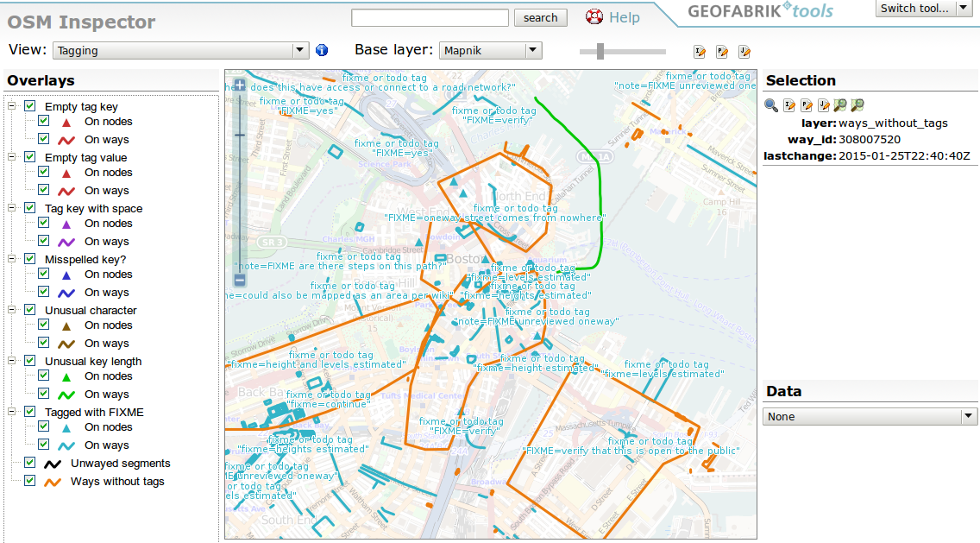980x543 pixels.
Task: Click the map zoom out minus button
Action: tap(240, 280)
